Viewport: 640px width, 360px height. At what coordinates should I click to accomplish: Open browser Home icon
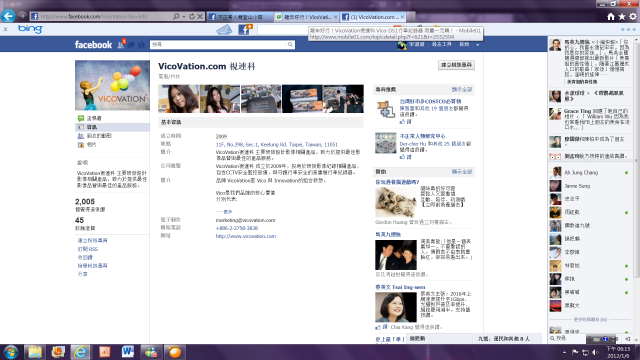(x=611, y=16)
